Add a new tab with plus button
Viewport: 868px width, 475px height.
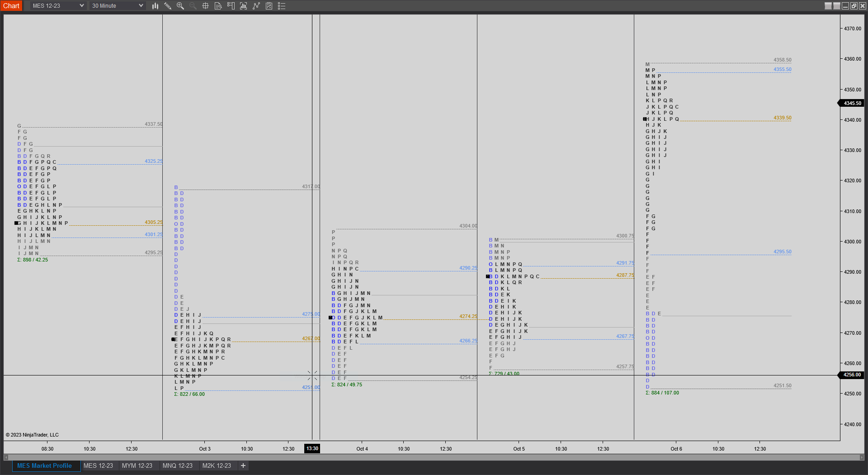point(243,465)
